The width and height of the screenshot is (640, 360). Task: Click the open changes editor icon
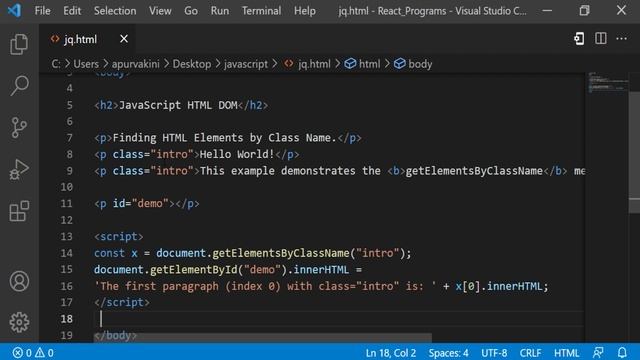[579, 39]
